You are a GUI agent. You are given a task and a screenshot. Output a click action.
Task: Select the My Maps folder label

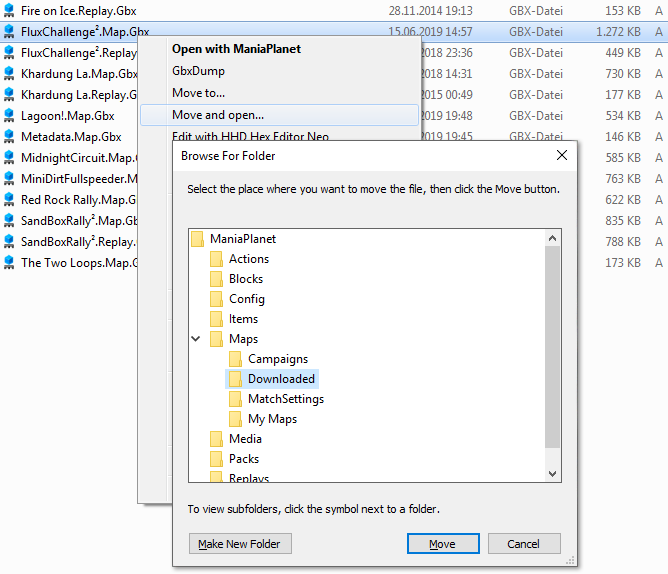[273, 419]
